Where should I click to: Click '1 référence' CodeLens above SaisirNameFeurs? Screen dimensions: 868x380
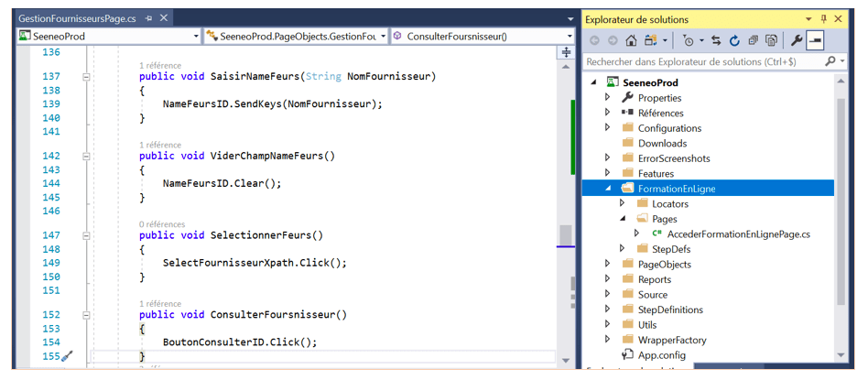tap(160, 65)
